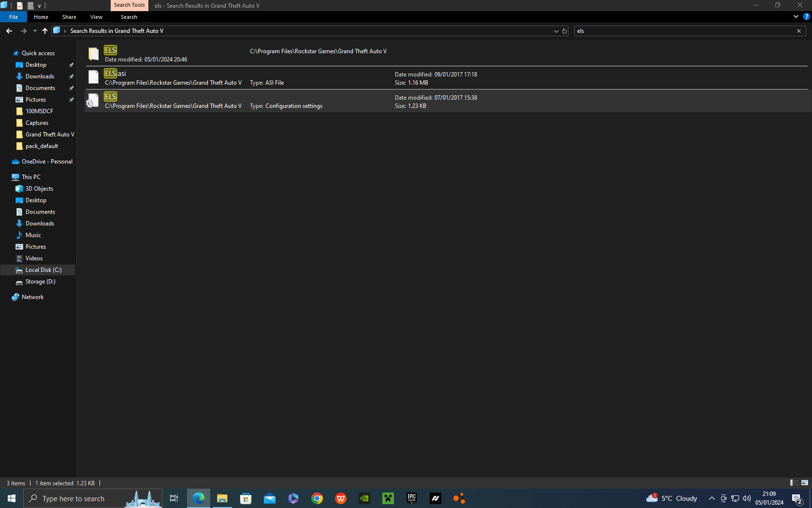Open Explorer help question mark
Viewport: 812px width, 508px height.
pyautogui.click(x=806, y=16)
